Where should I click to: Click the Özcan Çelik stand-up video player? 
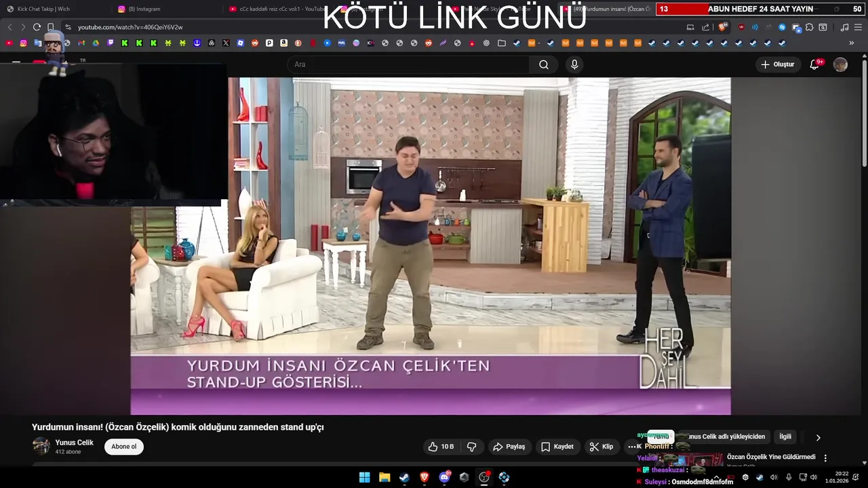pyautogui.click(x=431, y=245)
